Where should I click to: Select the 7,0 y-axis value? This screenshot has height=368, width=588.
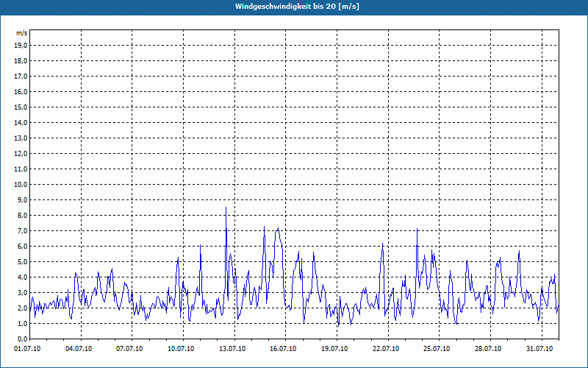pos(22,230)
